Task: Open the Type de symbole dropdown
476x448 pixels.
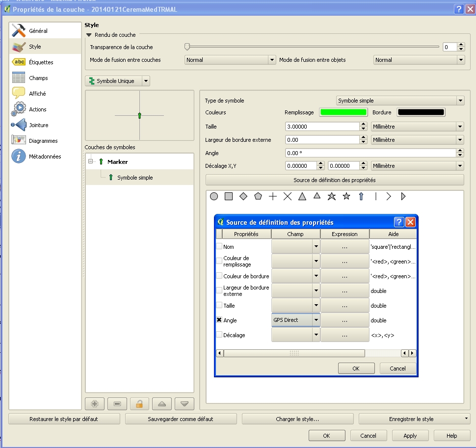Action: click(400, 101)
